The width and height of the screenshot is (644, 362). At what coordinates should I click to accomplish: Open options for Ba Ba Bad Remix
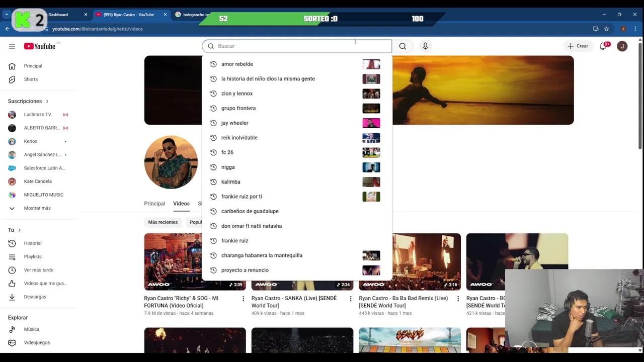point(458,299)
